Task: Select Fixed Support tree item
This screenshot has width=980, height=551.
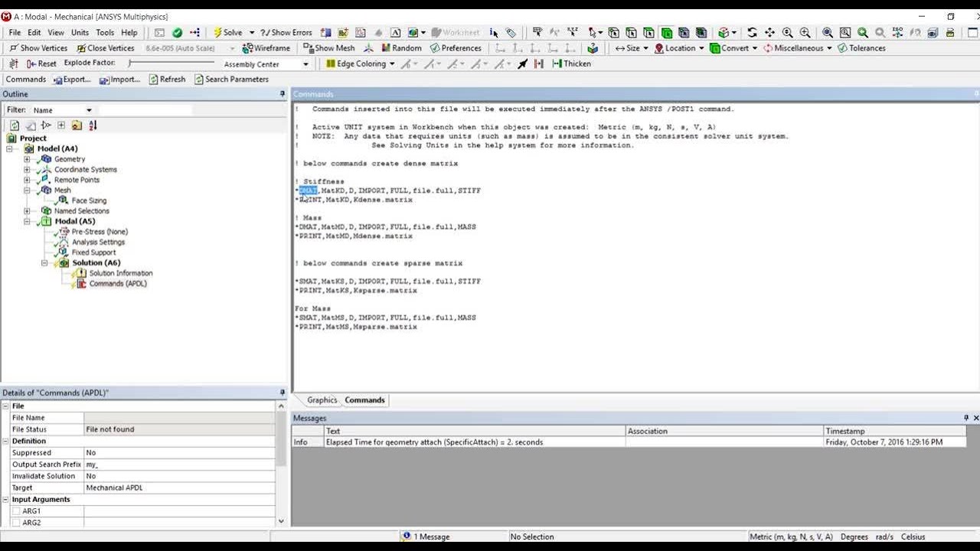Action: tap(93, 253)
